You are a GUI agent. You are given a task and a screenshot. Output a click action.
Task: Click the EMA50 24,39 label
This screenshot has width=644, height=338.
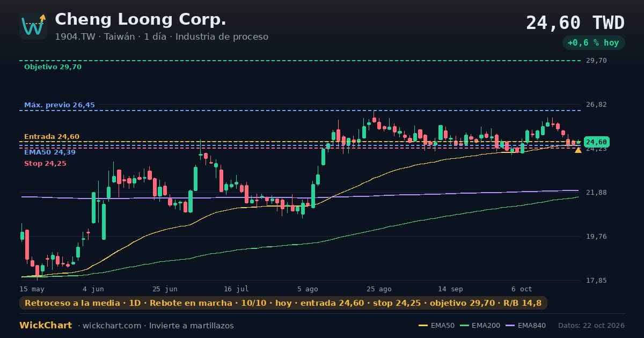point(50,152)
